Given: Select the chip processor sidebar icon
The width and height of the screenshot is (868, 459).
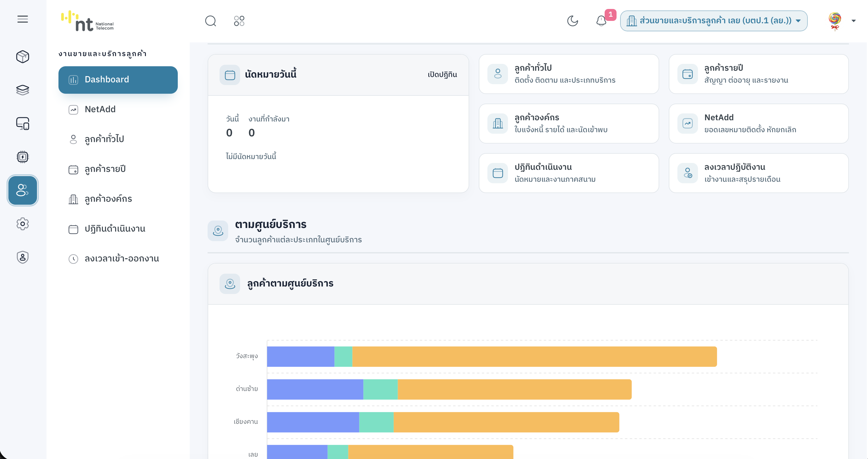Looking at the screenshot, I should coord(23,157).
